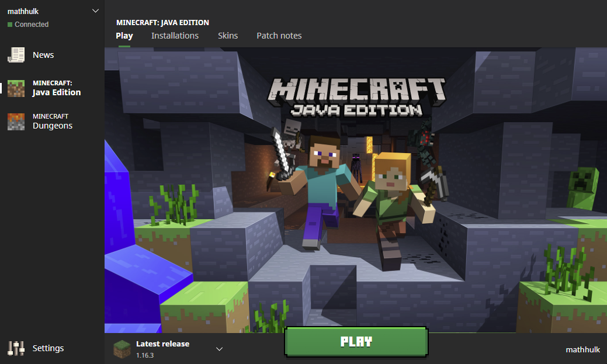The image size is (607, 364).
Task: Open the News section label
Action: [43, 55]
